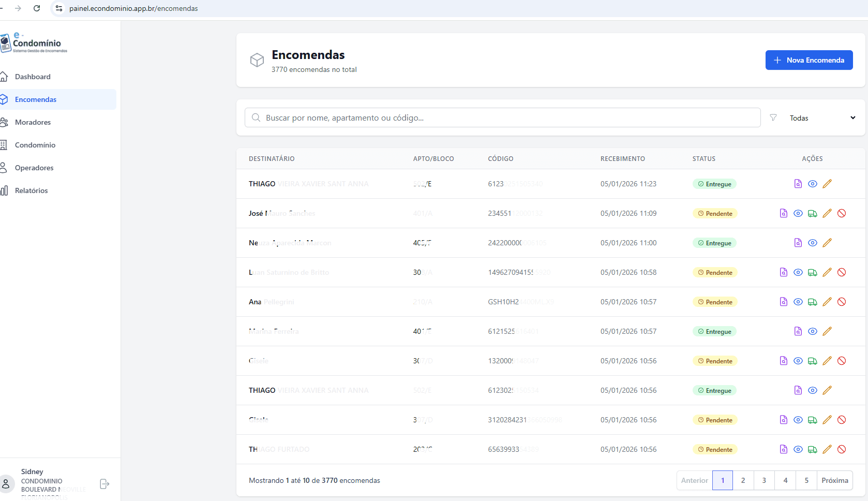Click the browser reload icon
This screenshot has height=501, width=868.
coord(37,8)
